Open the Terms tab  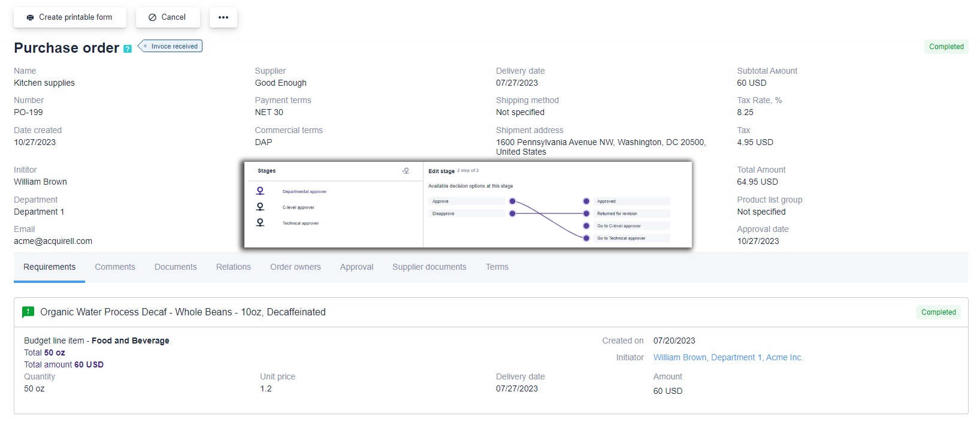497,267
